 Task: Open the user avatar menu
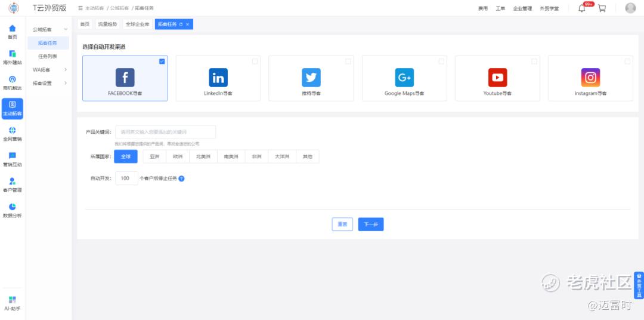click(630, 8)
